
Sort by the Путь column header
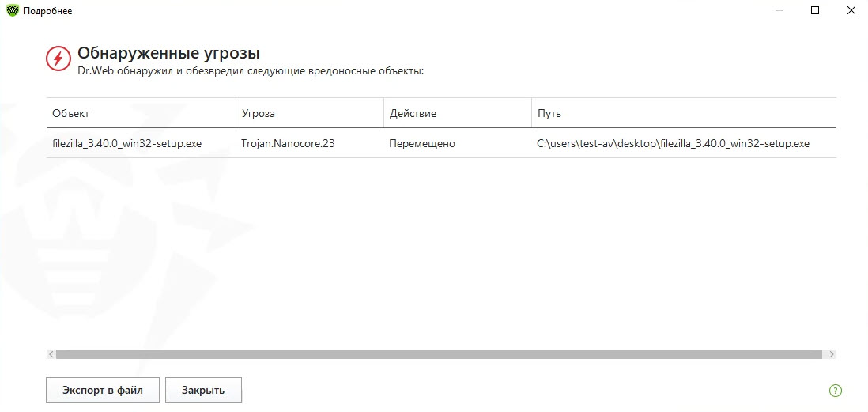pyautogui.click(x=684, y=114)
